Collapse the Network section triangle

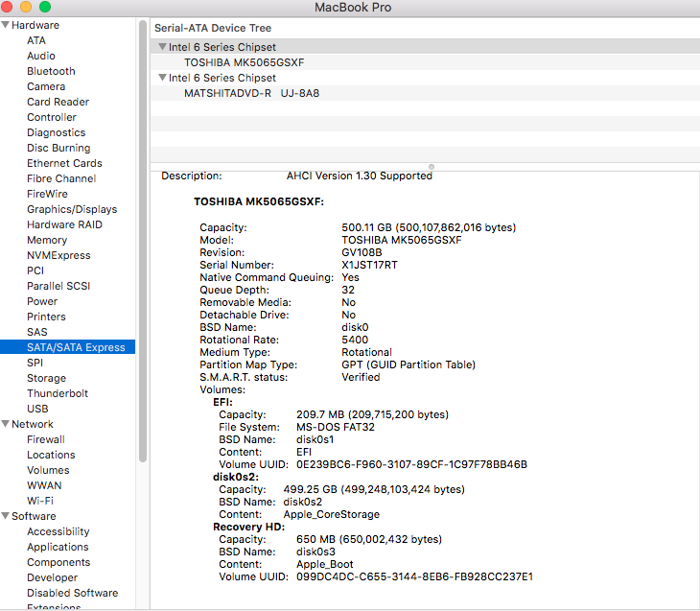[6, 423]
